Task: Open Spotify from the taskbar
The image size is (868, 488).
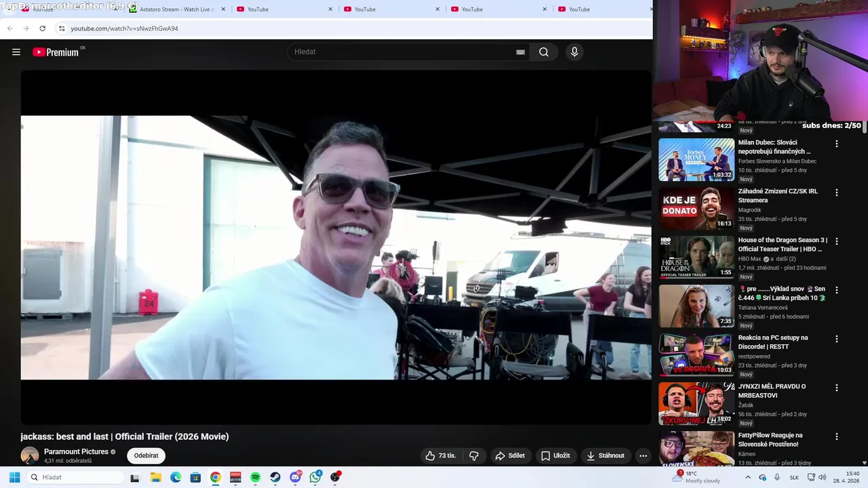Action: (x=255, y=477)
